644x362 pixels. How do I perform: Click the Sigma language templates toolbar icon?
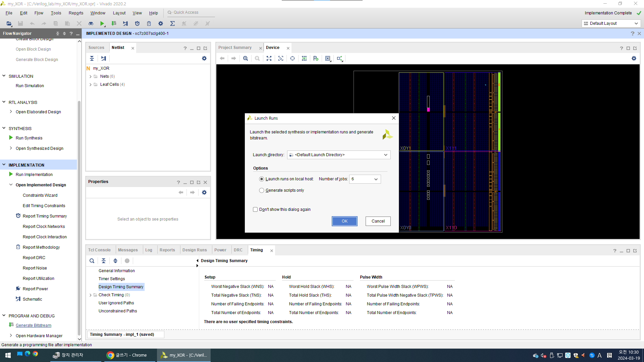pyautogui.click(x=172, y=23)
